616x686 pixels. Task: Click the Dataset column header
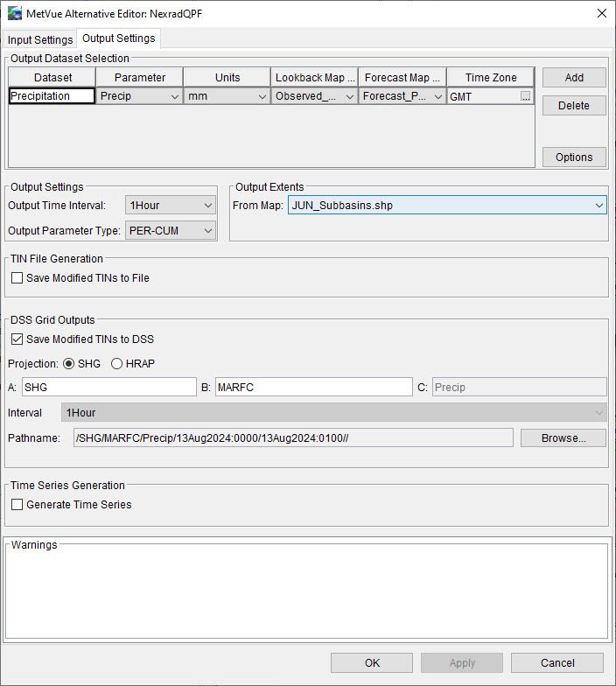[52, 77]
